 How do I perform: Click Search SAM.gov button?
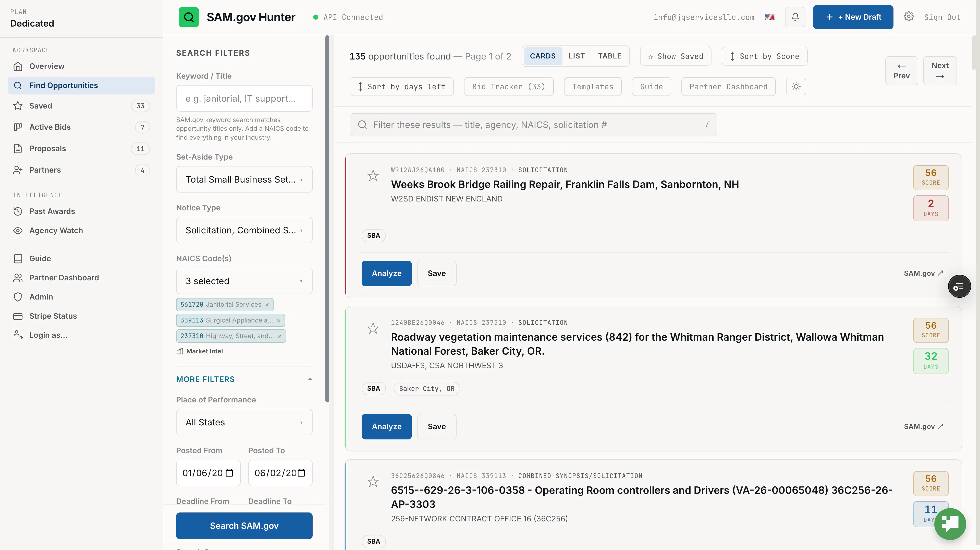244,526
